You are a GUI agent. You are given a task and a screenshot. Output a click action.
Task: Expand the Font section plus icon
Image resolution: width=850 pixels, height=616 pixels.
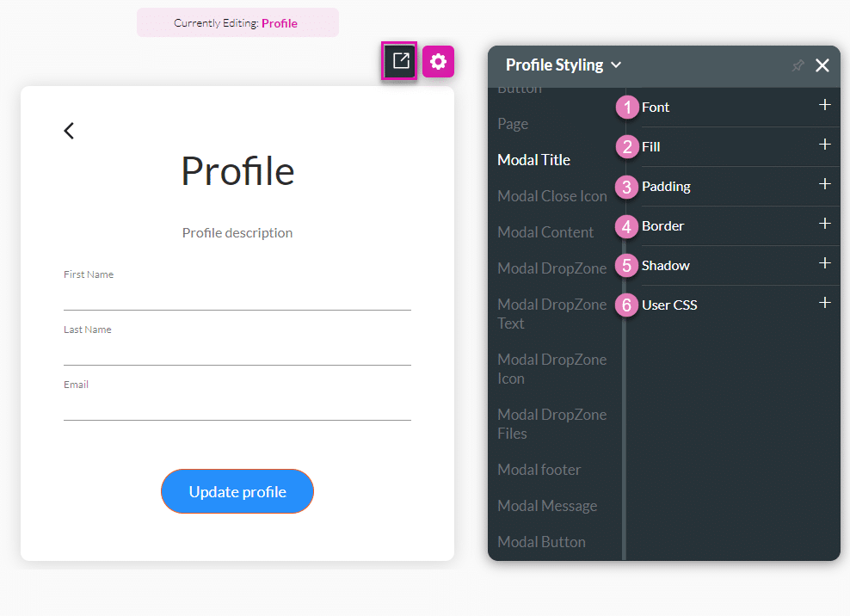point(824,105)
